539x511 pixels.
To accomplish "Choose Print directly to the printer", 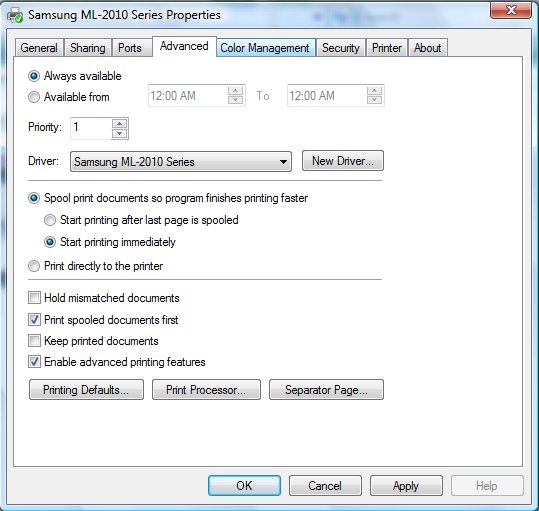I will click(96, 266).
